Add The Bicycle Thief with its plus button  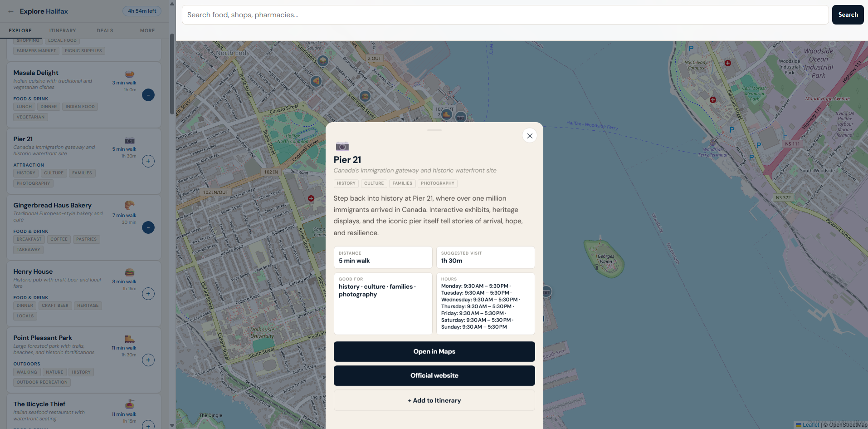click(148, 425)
